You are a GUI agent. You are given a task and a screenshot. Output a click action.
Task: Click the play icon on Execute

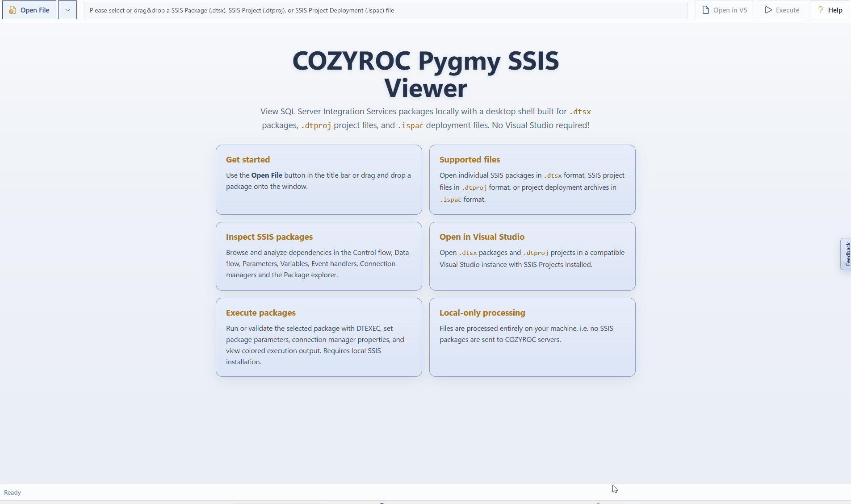(768, 10)
